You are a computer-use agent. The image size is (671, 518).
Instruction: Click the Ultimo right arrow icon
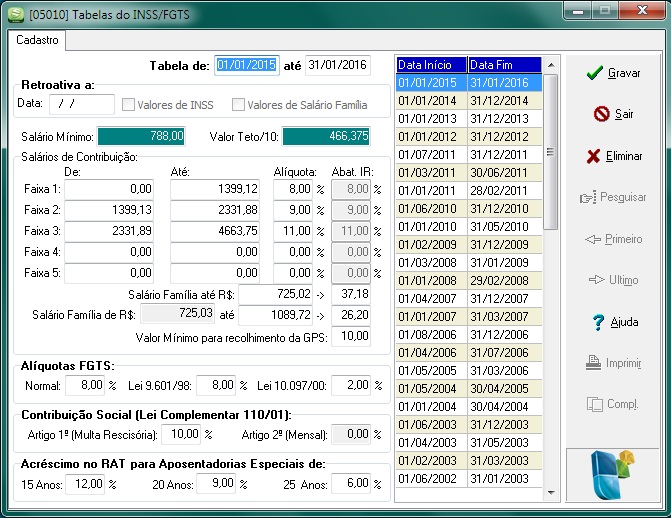tap(597, 280)
